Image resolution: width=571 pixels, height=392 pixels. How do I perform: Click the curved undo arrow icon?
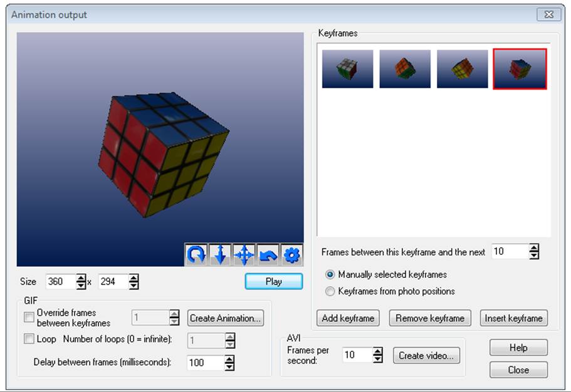click(268, 255)
